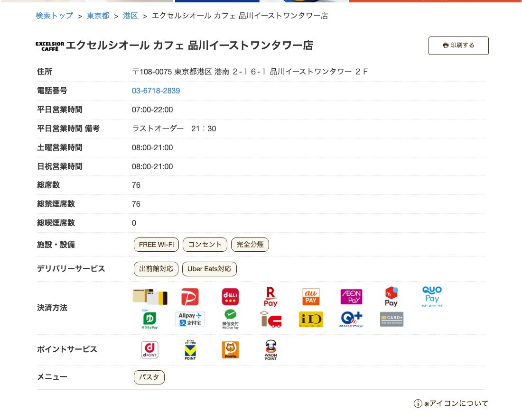Click the 総席数 label
Screen dimensions: 522x420
(x=48, y=185)
